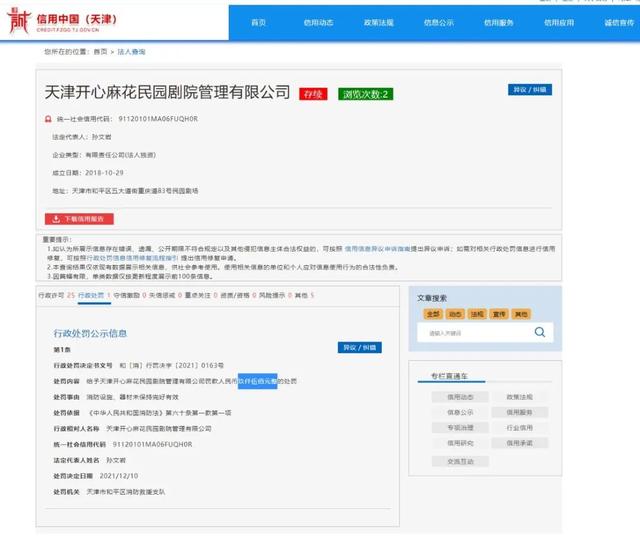
Task: Click the red 存续 status badge
Action: pyautogui.click(x=313, y=94)
